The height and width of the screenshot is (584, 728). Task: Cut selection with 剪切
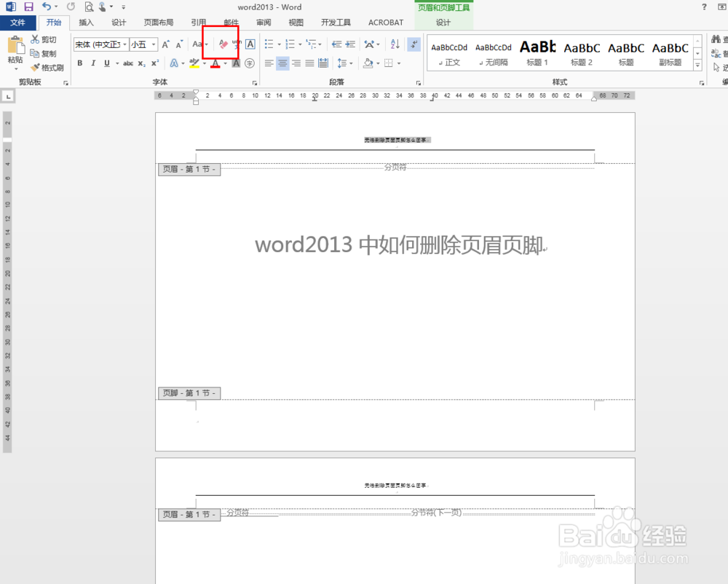click(44, 39)
